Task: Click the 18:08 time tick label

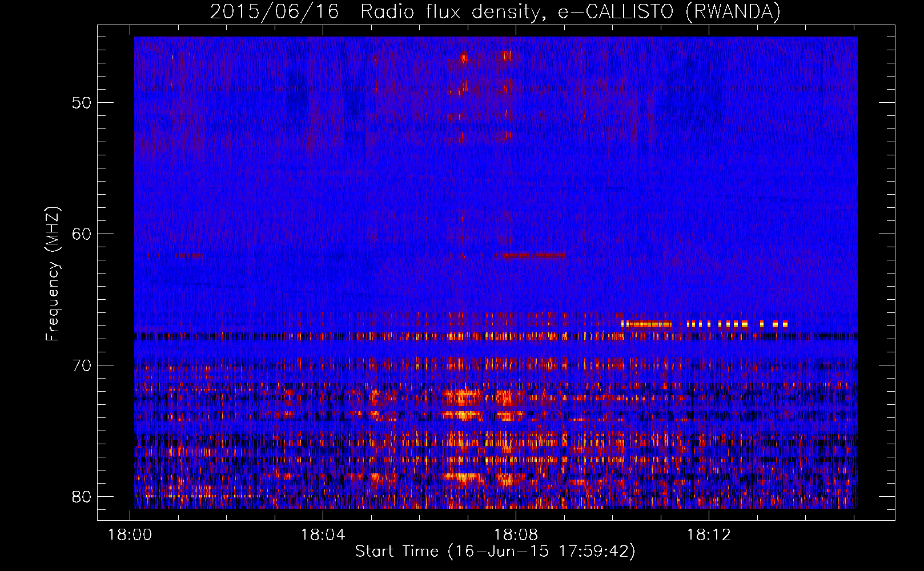Action: click(x=516, y=535)
